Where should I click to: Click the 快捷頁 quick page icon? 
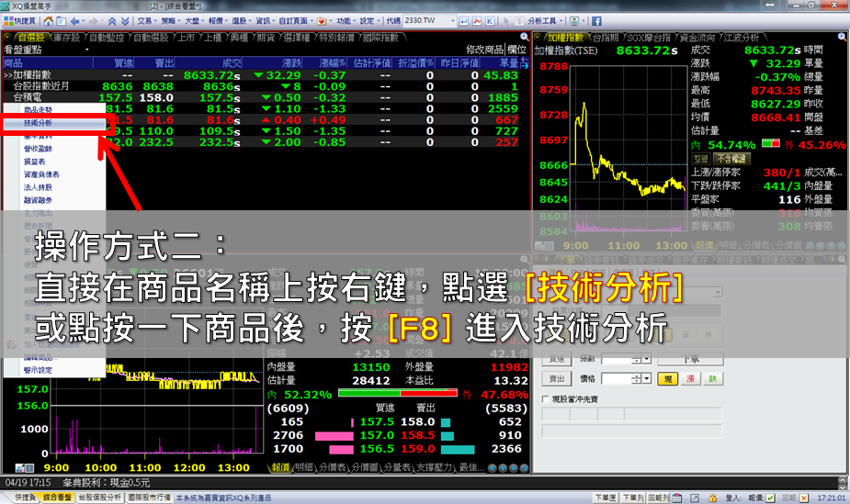pyautogui.click(x=8, y=20)
